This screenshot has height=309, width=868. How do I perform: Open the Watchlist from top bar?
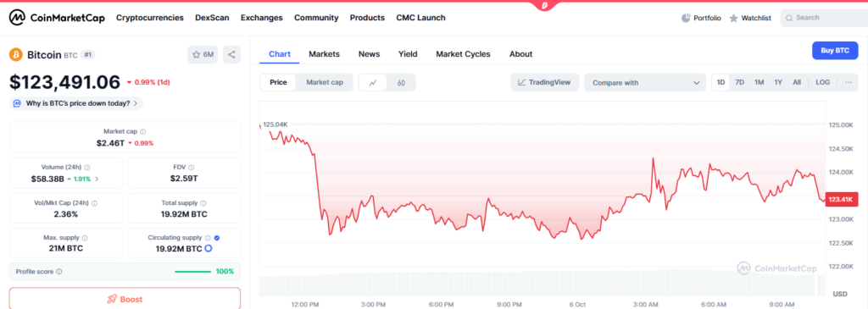(750, 19)
